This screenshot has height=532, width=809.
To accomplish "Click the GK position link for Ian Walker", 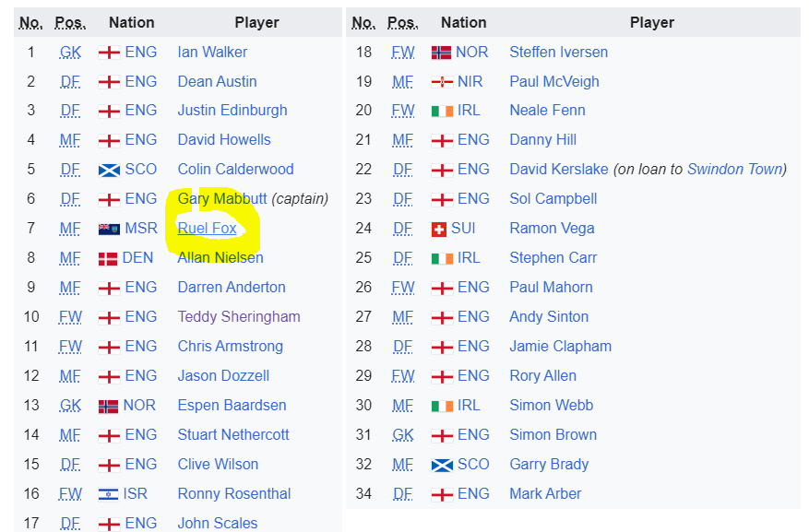I will coord(70,52).
